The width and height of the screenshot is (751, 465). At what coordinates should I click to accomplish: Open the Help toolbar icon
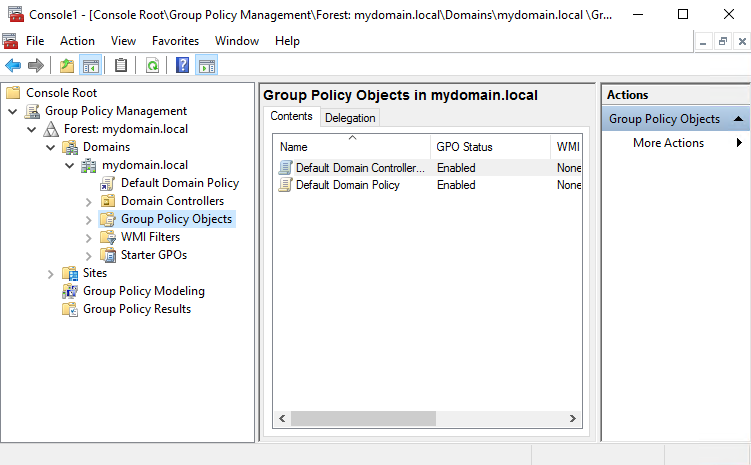coord(182,66)
